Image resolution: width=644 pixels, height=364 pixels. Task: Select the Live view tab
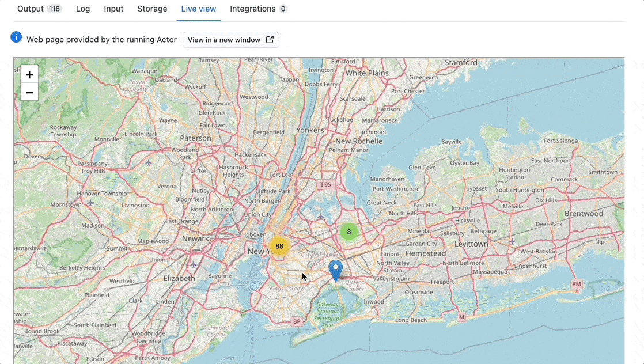198,9
